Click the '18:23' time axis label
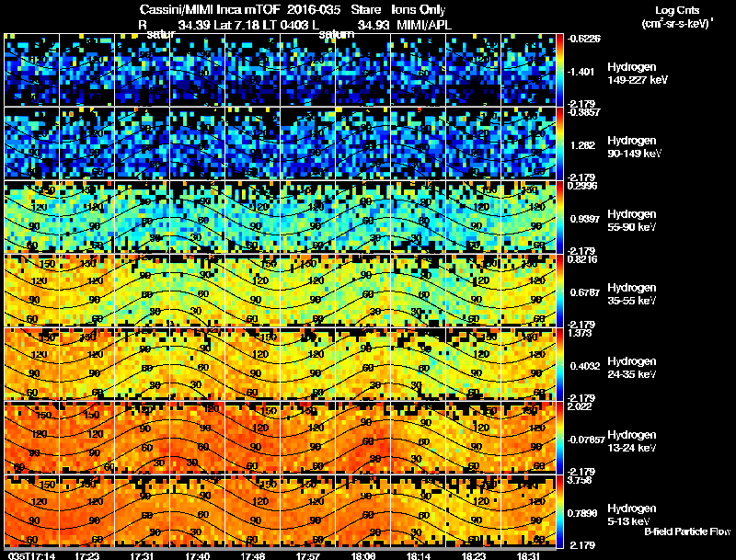736x560 pixels. [474, 555]
